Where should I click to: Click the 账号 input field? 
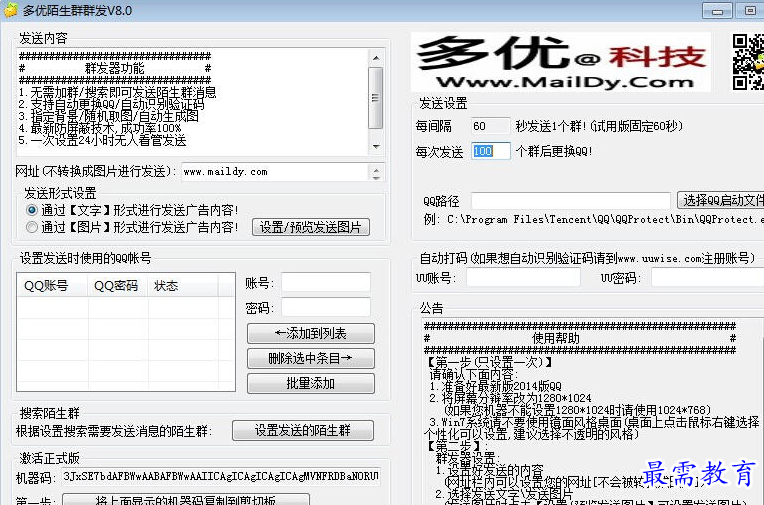326,282
